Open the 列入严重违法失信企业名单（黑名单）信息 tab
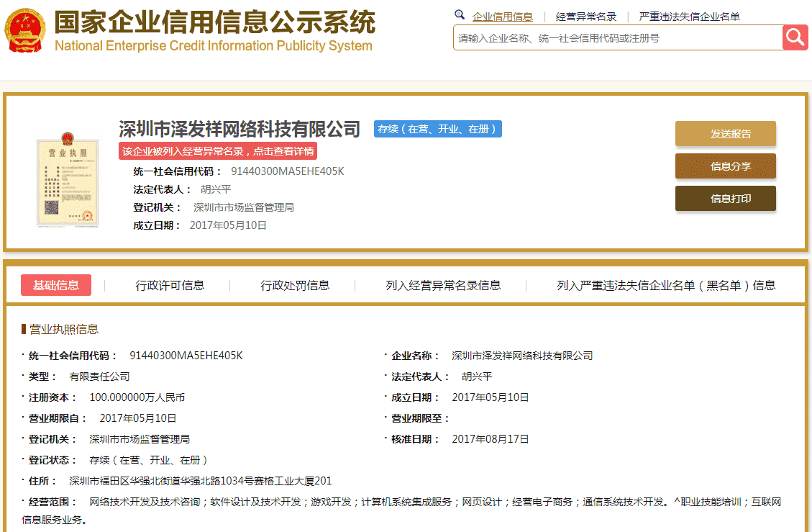The height and width of the screenshot is (532, 812). (666, 285)
